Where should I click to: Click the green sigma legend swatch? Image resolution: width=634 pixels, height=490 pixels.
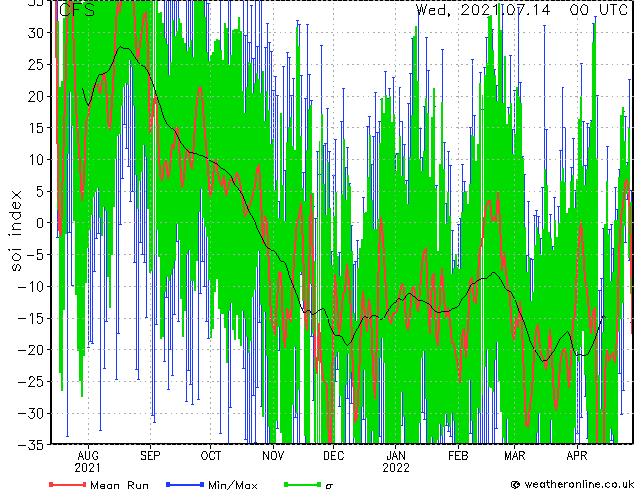303,484
